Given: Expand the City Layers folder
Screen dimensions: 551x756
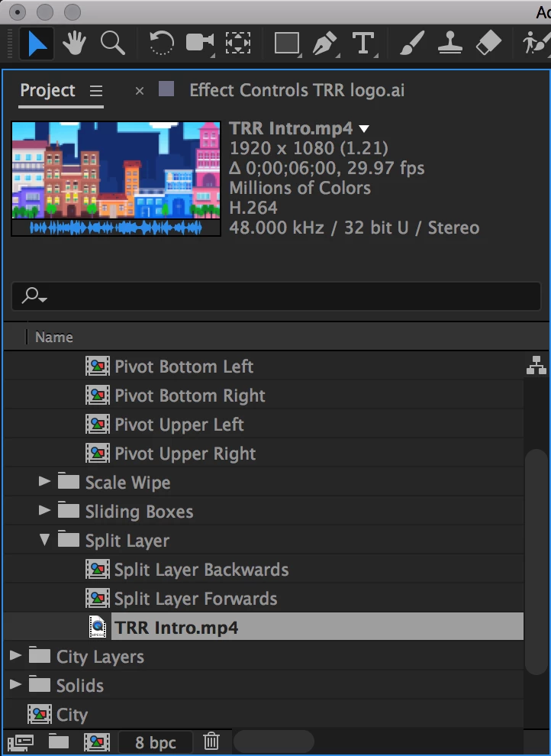Looking at the screenshot, I should click(x=15, y=655).
